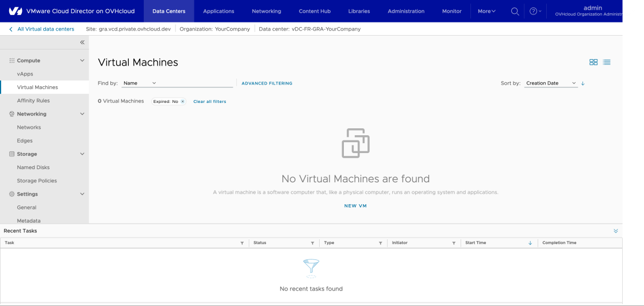
Task: Switch to grid card view
Action: tap(593, 62)
